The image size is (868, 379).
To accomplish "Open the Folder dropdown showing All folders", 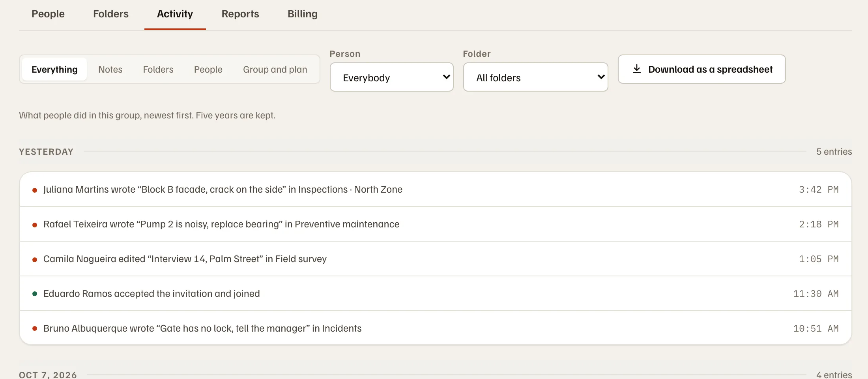I will pos(535,77).
